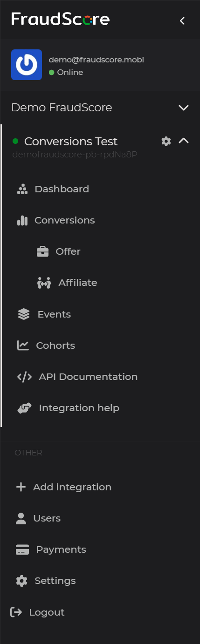Click the API Documentation code brackets icon
200x644 pixels.
[24, 377]
